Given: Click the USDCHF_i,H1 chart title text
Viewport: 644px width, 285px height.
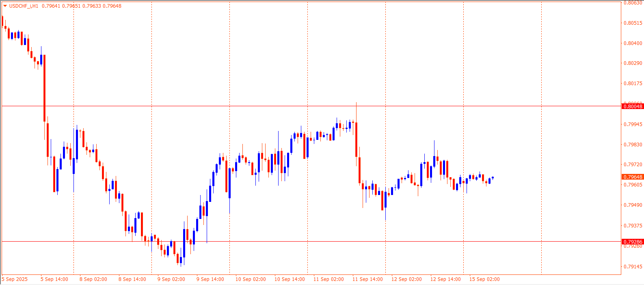Looking at the screenshot, I should (x=24, y=6).
